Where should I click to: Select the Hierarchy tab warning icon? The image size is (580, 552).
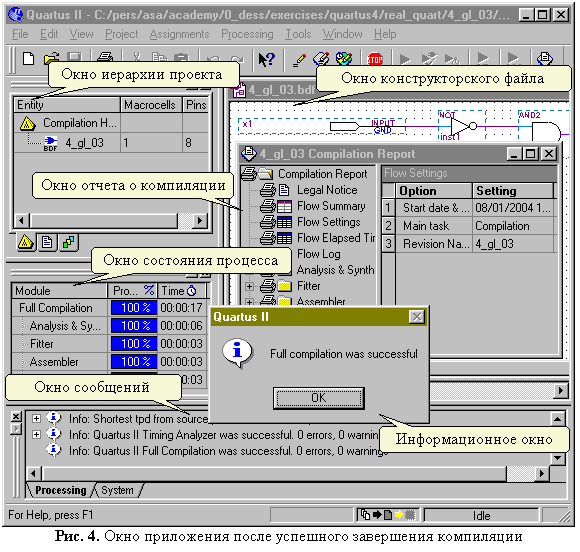(26, 242)
